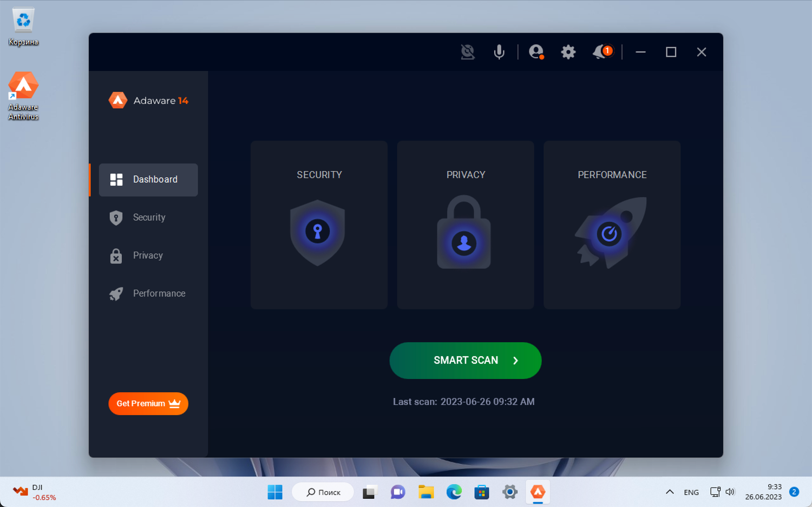Switch the ENG input language indicator
This screenshot has height=507, width=812.
pyautogui.click(x=691, y=492)
